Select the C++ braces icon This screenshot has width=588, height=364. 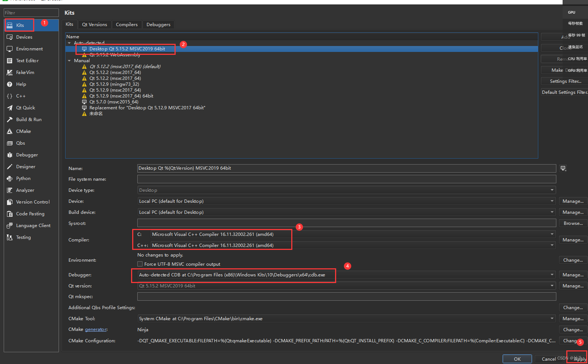pos(10,96)
